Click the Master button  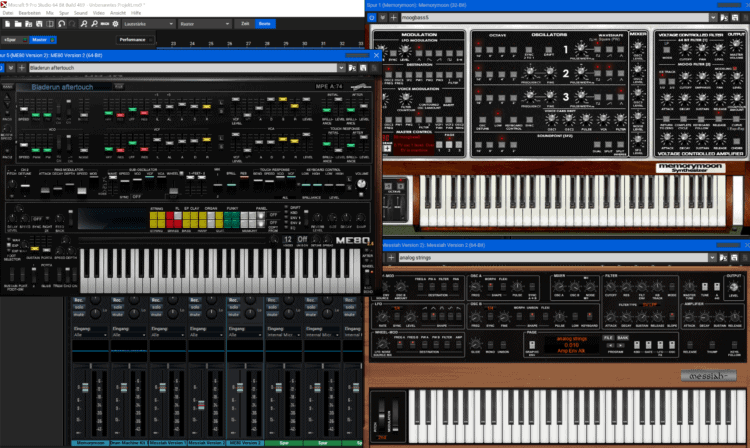tap(44, 40)
